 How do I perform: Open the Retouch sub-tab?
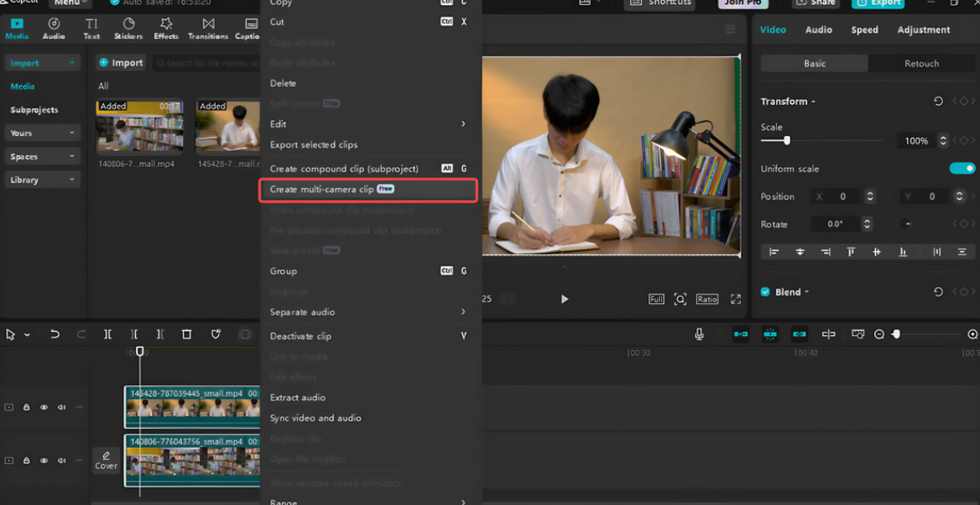click(x=921, y=63)
